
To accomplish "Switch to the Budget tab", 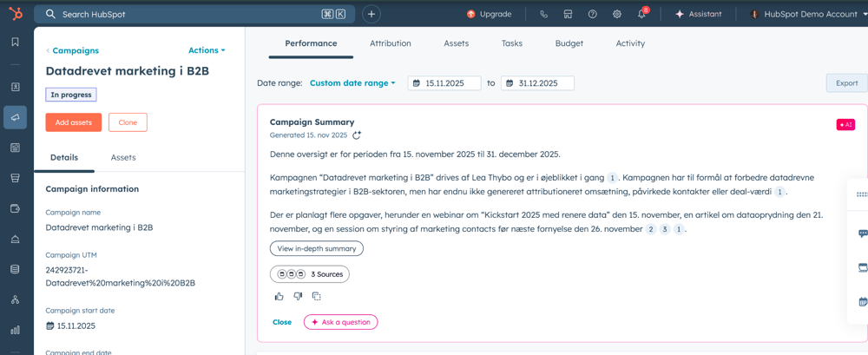I will click(x=569, y=43).
